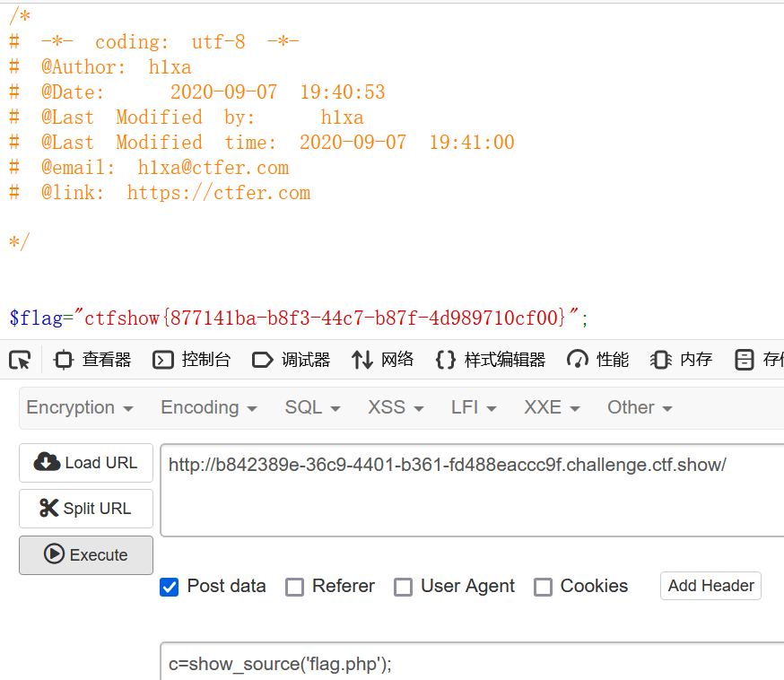Click the Memory (内存) chip icon
Viewport: 784px width, 680px height.
pos(661,360)
